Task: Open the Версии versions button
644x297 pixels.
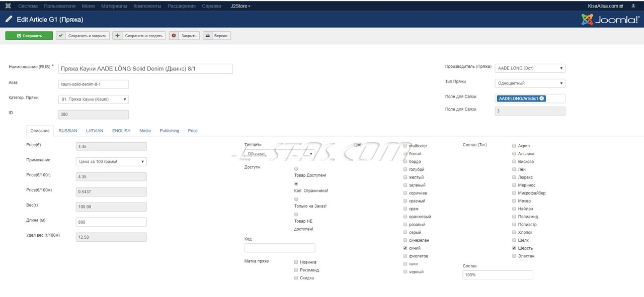Action: pos(217,36)
